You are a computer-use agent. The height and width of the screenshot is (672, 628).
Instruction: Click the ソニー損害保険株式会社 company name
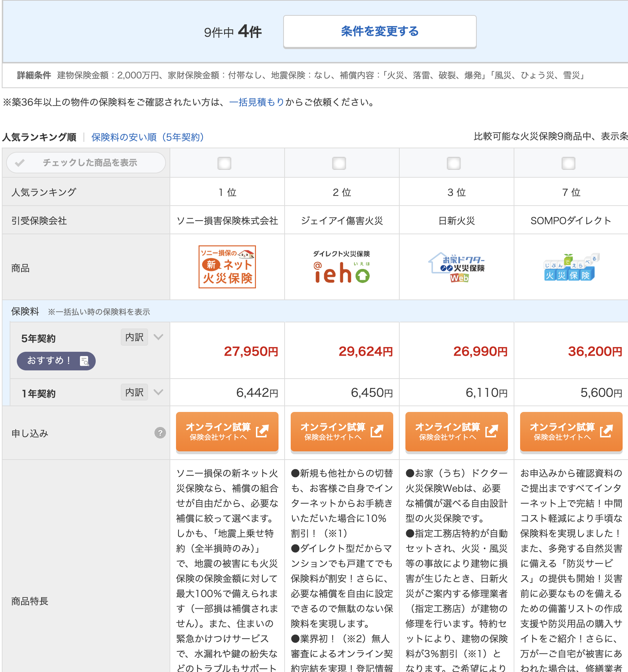point(227,221)
